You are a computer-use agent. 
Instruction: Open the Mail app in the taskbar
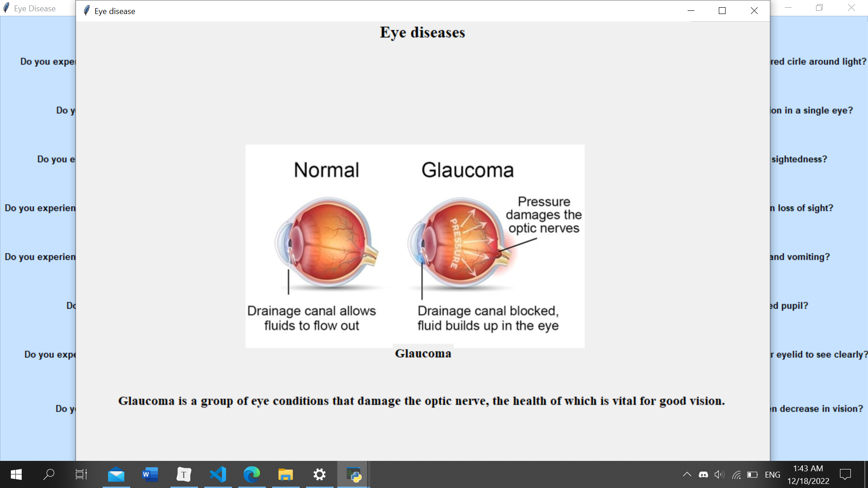116,474
